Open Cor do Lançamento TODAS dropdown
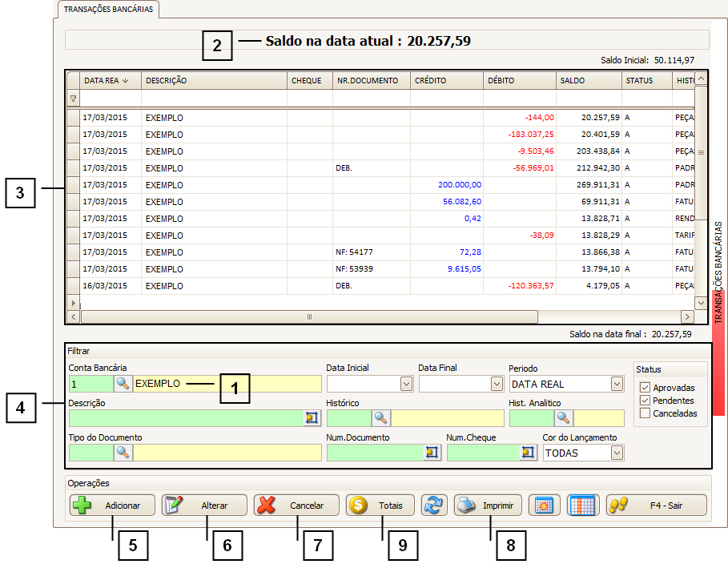The width and height of the screenshot is (728, 564). coord(616,453)
